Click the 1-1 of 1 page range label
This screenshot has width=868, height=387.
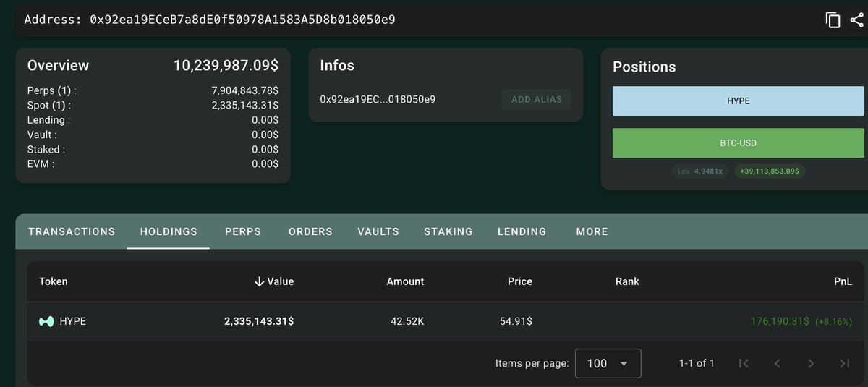(x=697, y=363)
